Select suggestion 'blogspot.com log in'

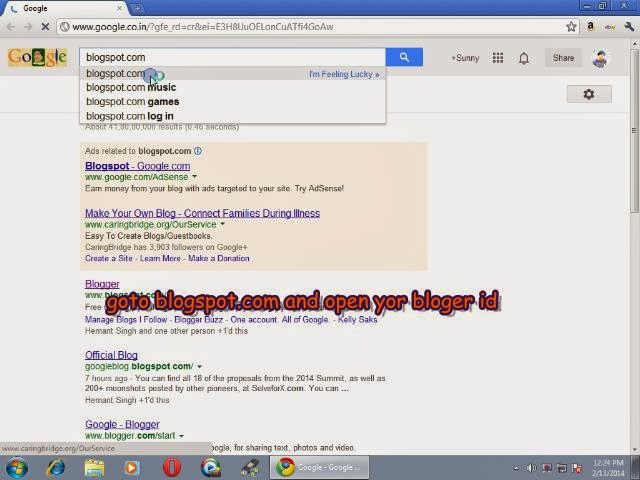coord(233,116)
